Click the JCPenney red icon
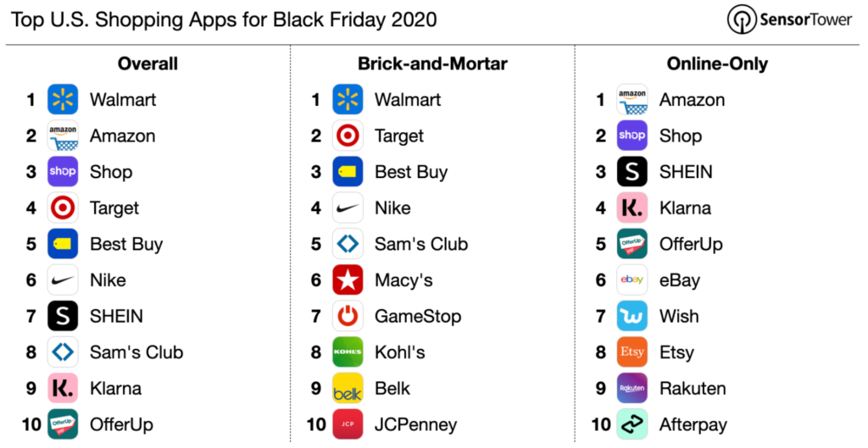Viewport: 868px width, 448px height. [348, 424]
